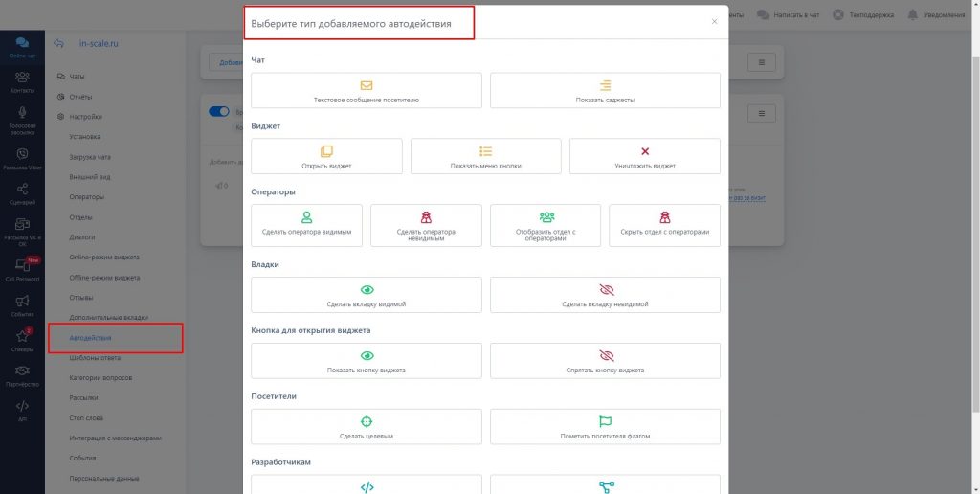The image size is (980, 494).
Task: Choose 'Пометить посетителя флагом' action
Action: point(605,427)
